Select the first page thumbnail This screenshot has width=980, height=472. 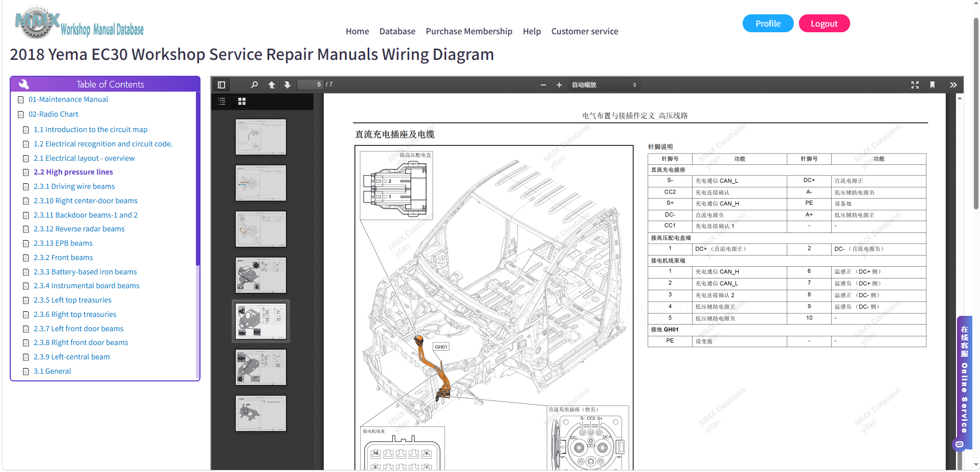pyautogui.click(x=261, y=137)
